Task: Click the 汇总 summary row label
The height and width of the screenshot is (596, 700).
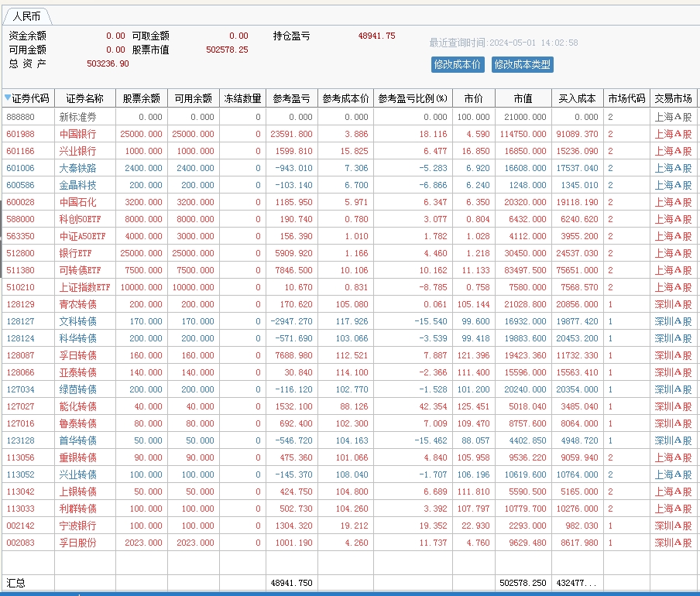Action: pos(16,583)
